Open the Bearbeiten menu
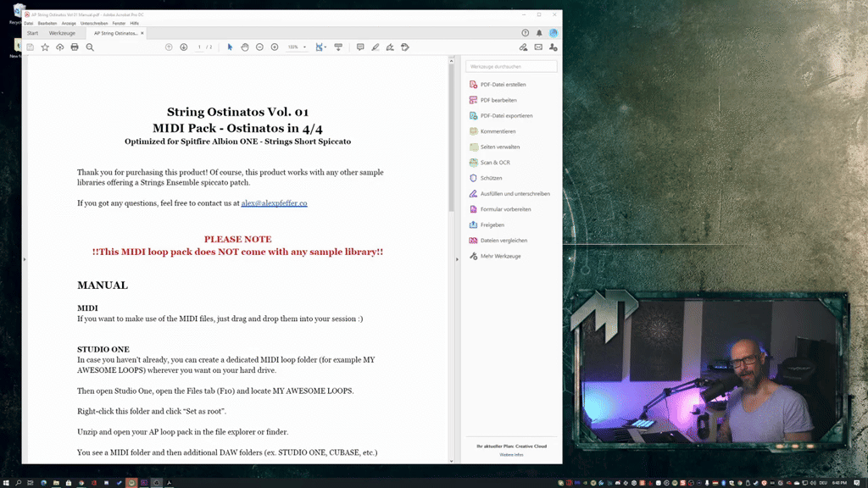This screenshot has width=868, height=488. 47,24
